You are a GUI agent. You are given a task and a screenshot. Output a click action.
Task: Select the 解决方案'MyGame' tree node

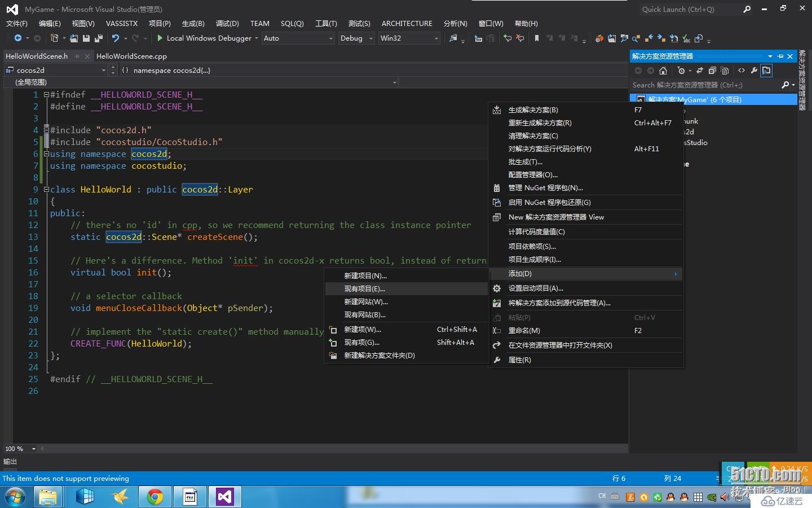pyautogui.click(x=713, y=99)
